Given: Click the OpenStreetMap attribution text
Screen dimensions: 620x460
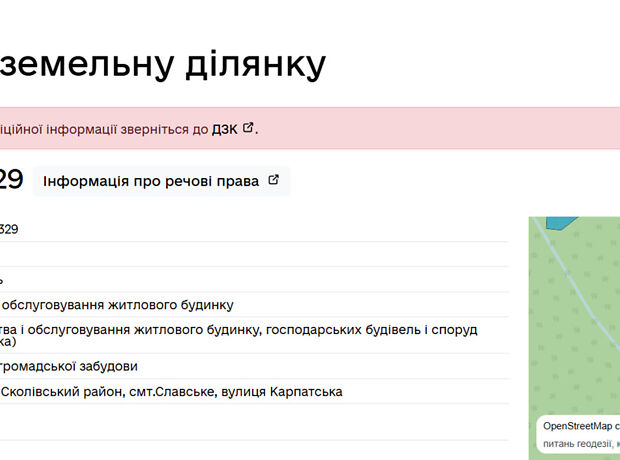Looking at the screenshot, I should click(580, 425).
